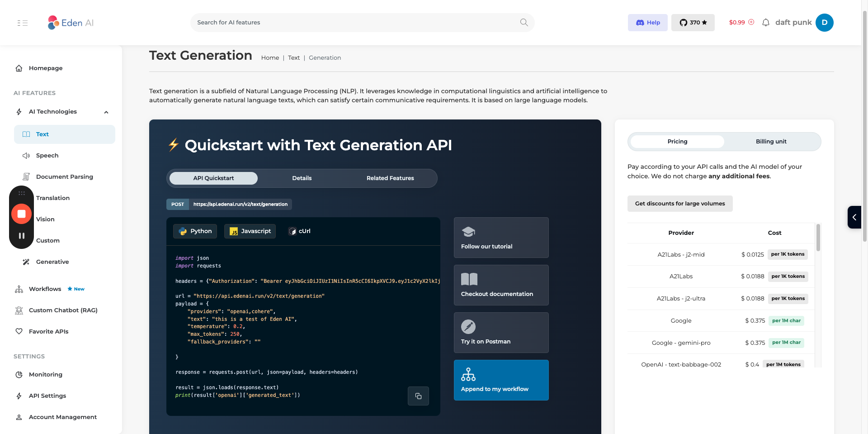Select the Javascript code tab

[x=250, y=231]
